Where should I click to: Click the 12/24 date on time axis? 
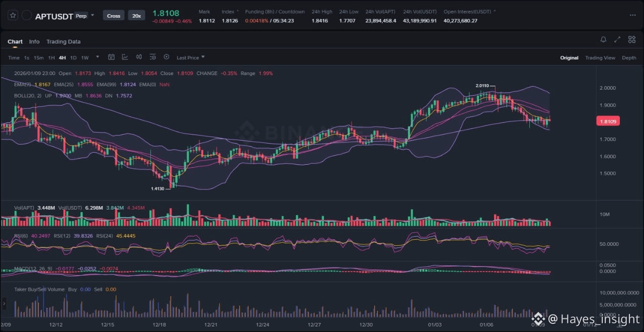263,324
